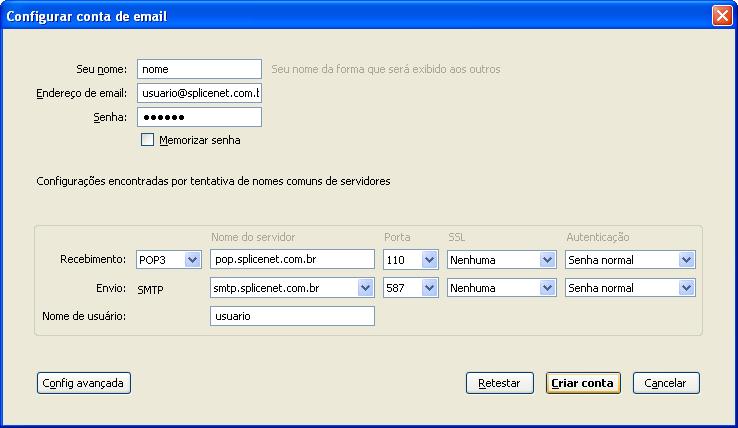
Task: Click the Nome de usuário text field
Action: 292,316
